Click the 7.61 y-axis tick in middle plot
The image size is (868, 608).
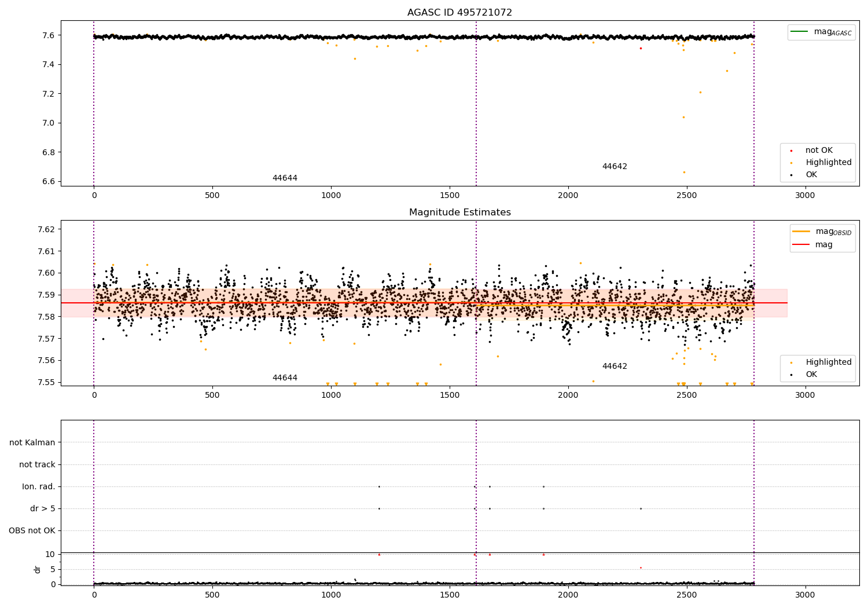pos(45,251)
